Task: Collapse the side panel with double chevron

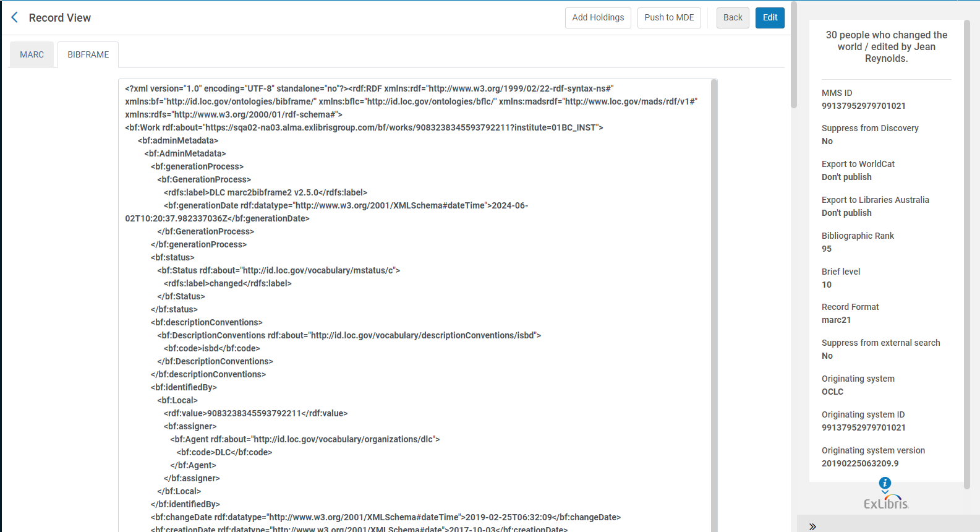Action: click(812, 526)
